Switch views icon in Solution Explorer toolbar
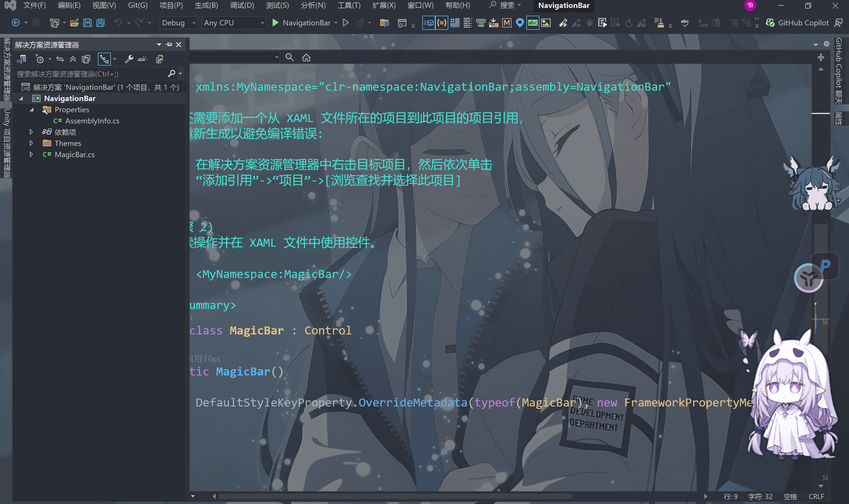The height and width of the screenshot is (504, 849). (x=22, y=59)
